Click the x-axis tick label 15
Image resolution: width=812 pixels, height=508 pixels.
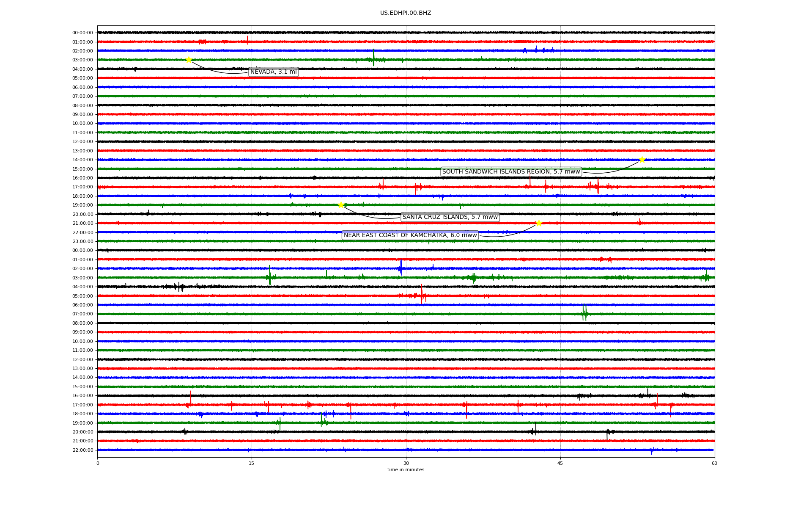(252, 463)
